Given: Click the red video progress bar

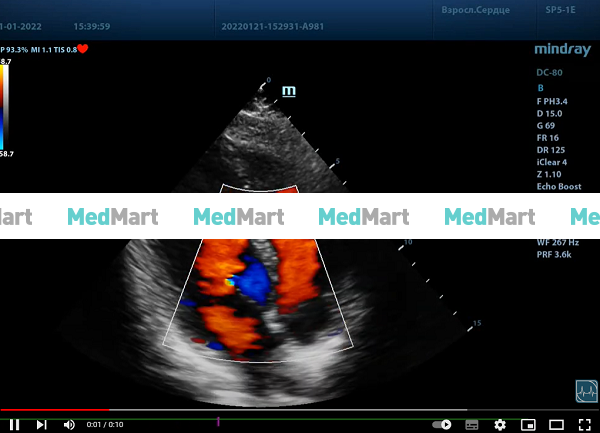Looking at the screenshot, I should [x=55, y=410].
